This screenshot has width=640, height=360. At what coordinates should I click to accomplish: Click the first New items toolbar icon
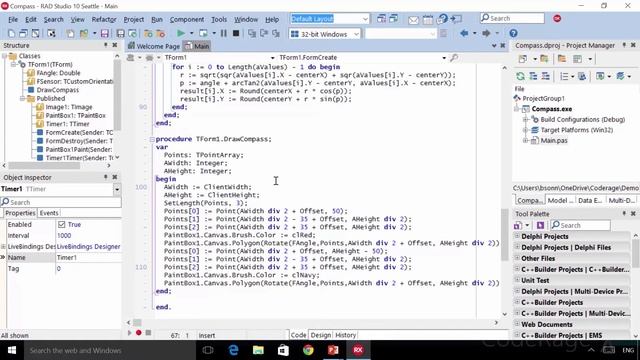click(11, 33)
